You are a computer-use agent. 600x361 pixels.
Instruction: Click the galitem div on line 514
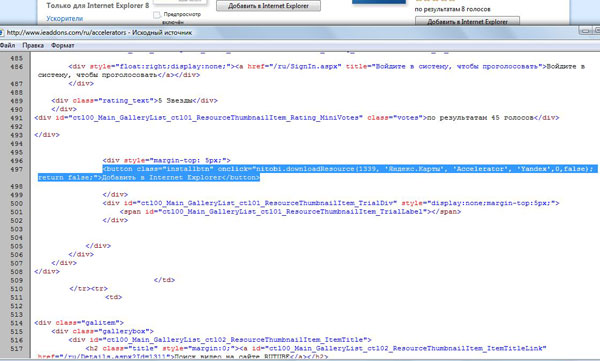coord(79,323)
